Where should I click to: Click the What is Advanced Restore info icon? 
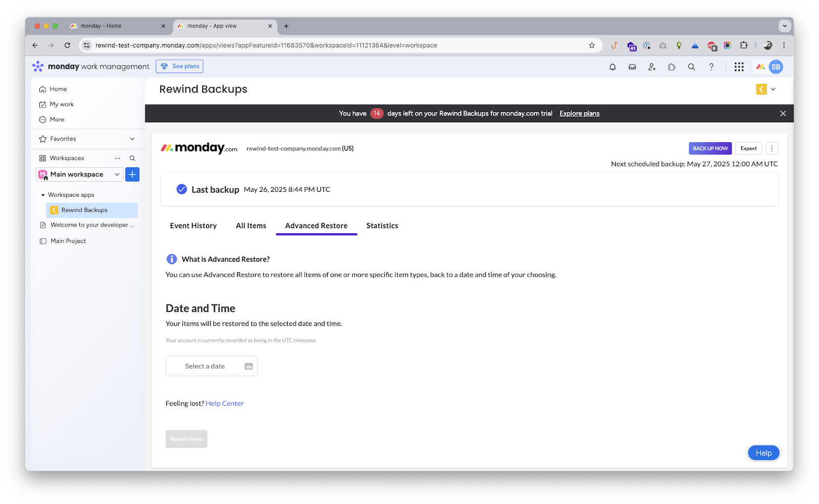click(171, 259)
